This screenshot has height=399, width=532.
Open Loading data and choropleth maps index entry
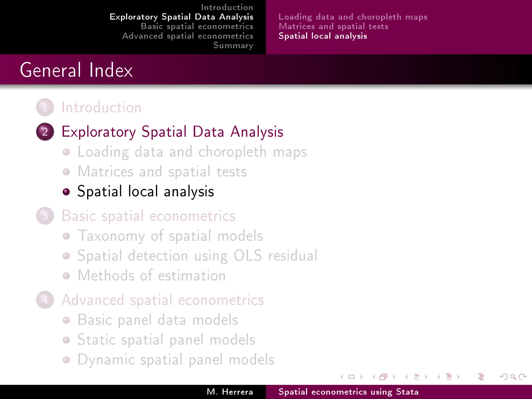pos(192,152)
